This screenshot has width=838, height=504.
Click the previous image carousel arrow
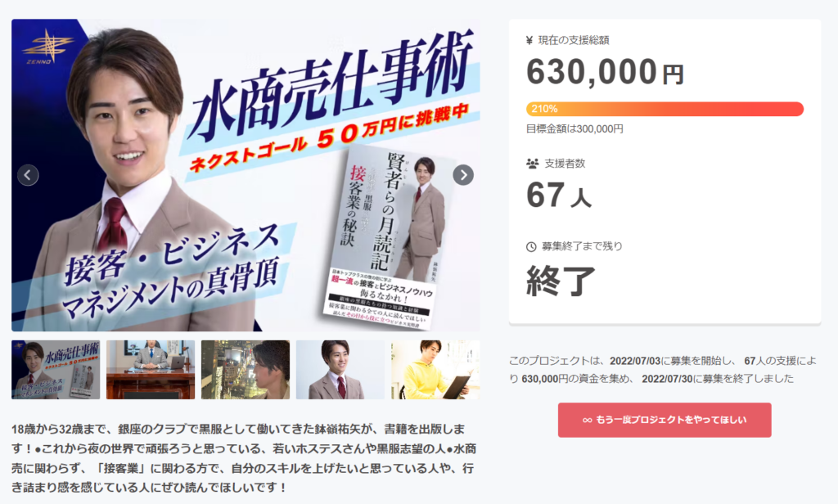tap(28, 175)
